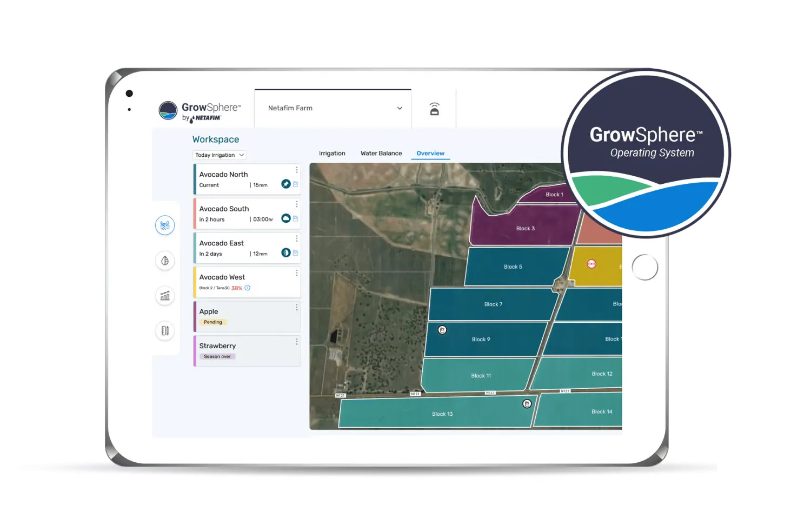
Task: Open the note icon on Avocado South
Action: coord(296,218)
